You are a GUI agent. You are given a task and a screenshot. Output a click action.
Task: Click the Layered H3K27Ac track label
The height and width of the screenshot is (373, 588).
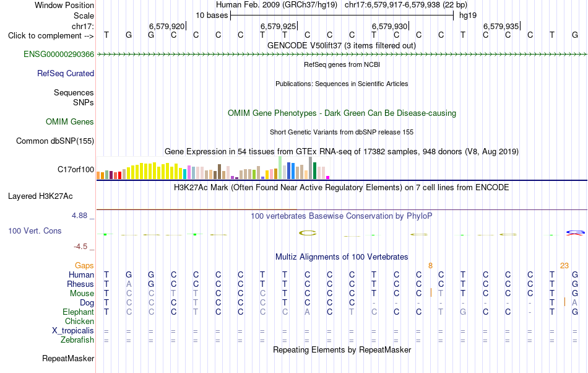point(40,196)
